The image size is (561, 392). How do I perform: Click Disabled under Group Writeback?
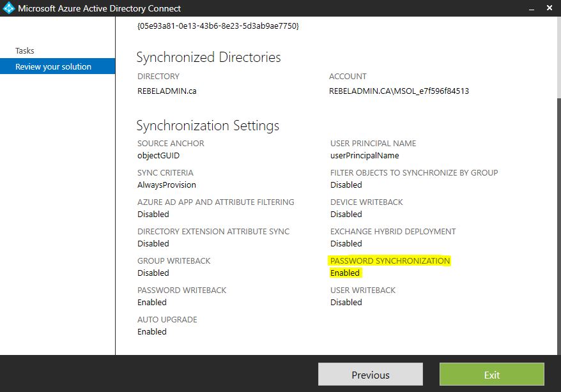153,273
